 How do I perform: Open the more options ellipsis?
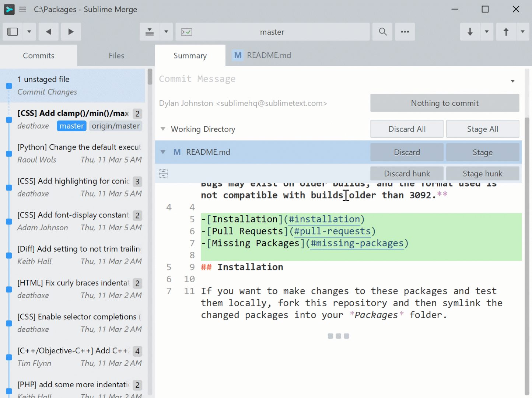coord(405,32)
